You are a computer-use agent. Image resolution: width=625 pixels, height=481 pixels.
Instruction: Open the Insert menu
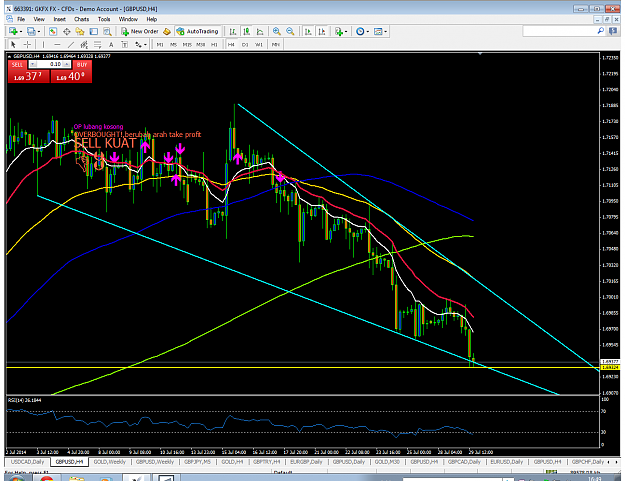59,19
